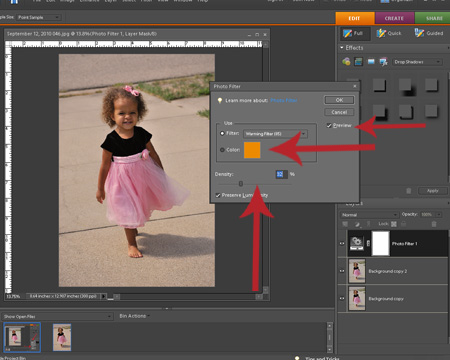Click the layer mask link icon on Photo Filter 1
This screenshot has width=450, height=360.
(x=368, y=243)
